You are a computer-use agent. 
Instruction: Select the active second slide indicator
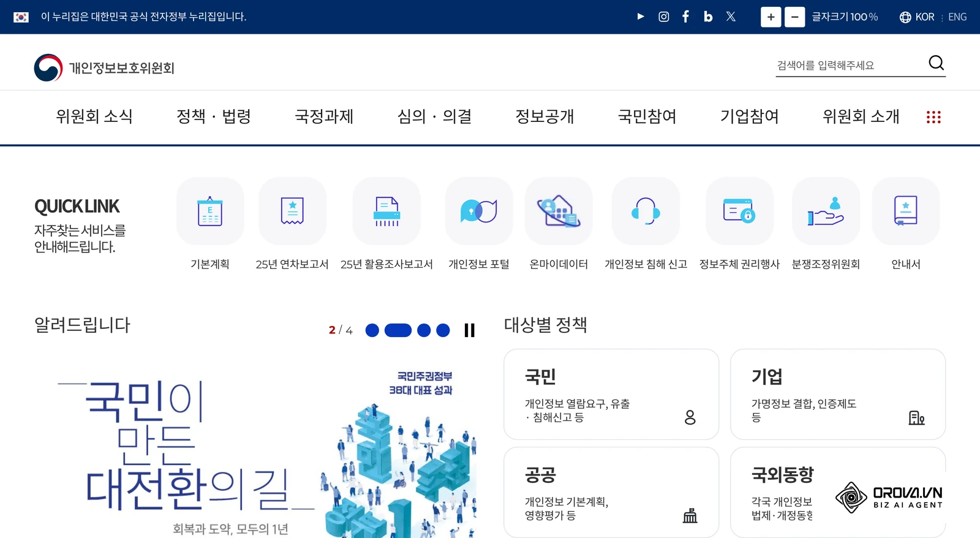398,330
